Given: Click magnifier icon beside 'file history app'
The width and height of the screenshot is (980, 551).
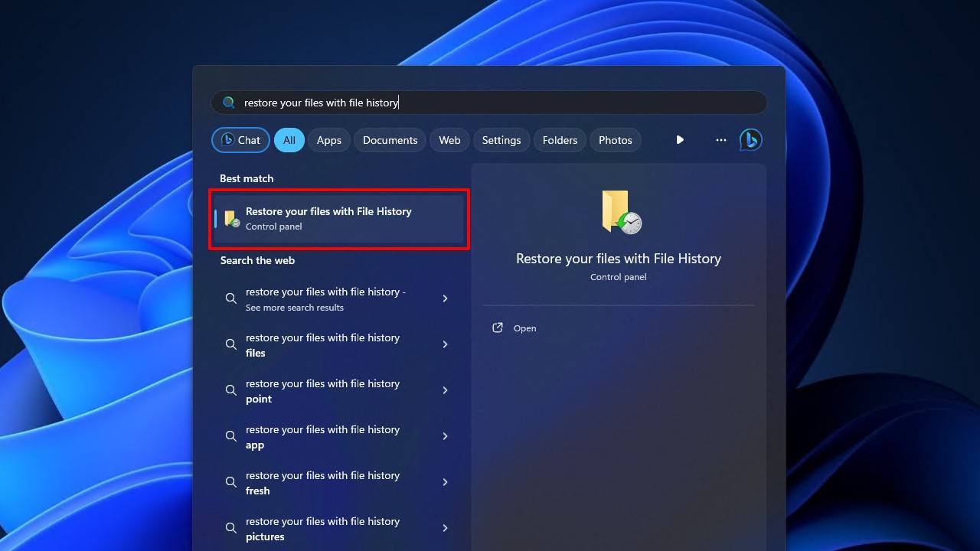Looking at the screenshot, I should pyautogui.click(x=230, y=436).
